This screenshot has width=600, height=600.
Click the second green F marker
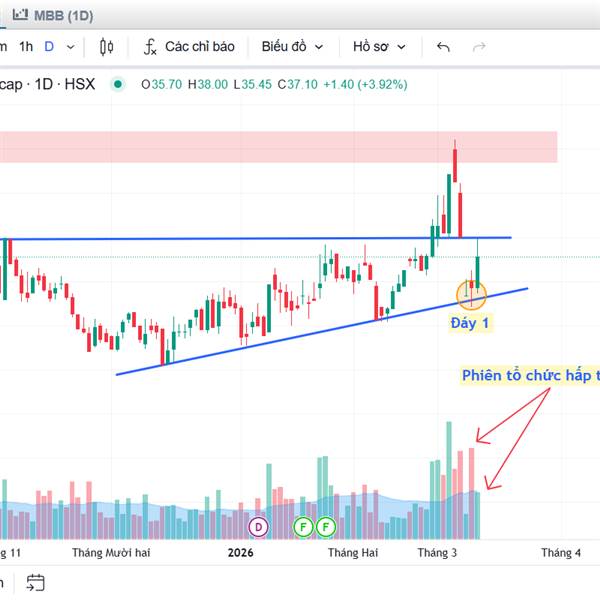[x=326, y=527]
